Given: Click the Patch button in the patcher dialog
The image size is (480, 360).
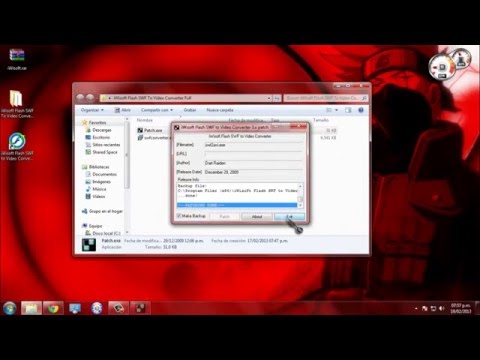Looking at the screenshot, I should (x=224, y=217).
